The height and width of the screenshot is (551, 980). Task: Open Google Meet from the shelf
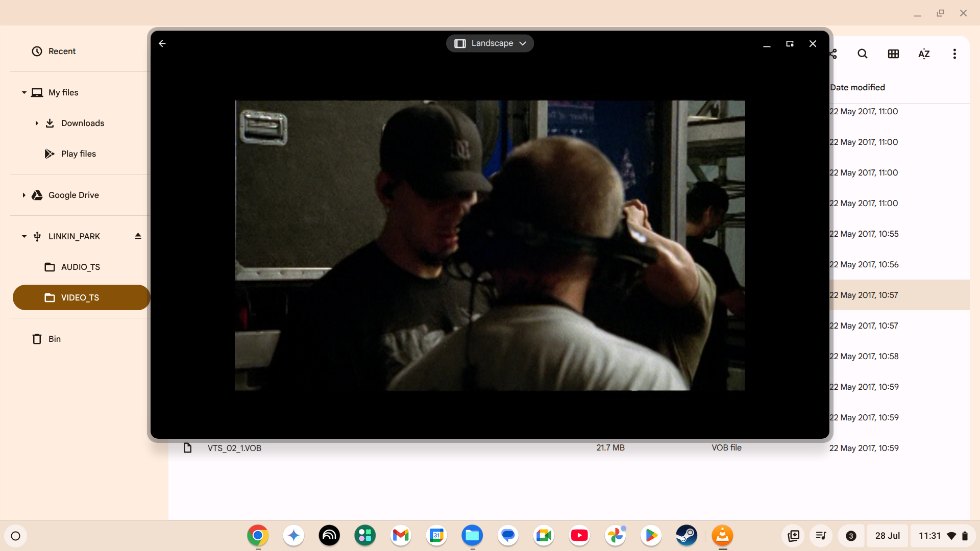click(x=544, y=535)
